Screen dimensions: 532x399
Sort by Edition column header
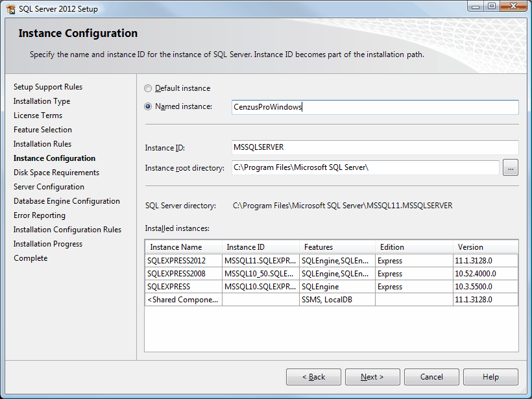point(414,247)
